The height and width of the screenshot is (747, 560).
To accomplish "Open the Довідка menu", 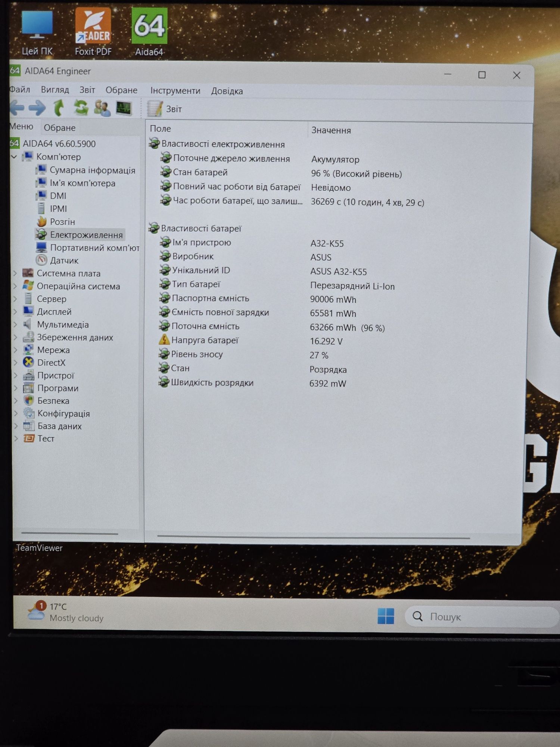I will [227, 91].
